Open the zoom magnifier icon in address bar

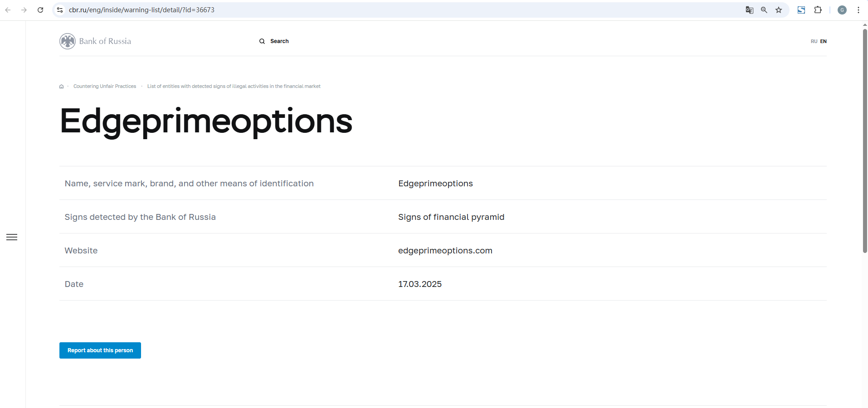tap(764, 10)
